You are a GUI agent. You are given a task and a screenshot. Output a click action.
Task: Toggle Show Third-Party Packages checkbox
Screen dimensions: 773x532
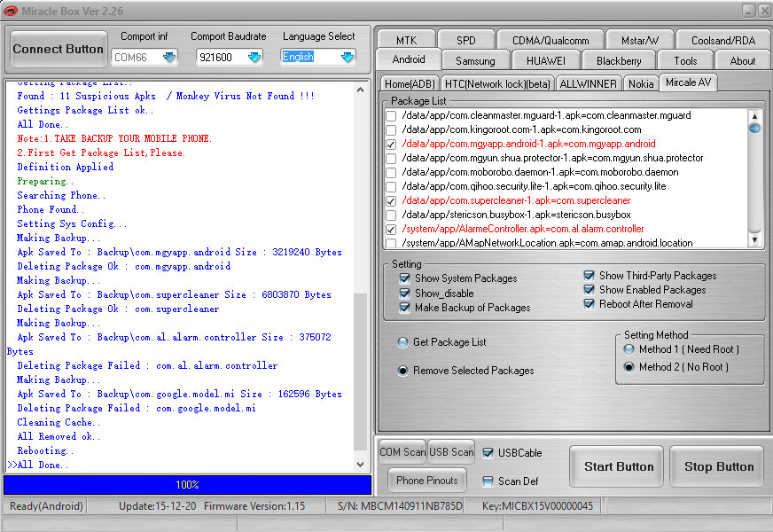590,275
